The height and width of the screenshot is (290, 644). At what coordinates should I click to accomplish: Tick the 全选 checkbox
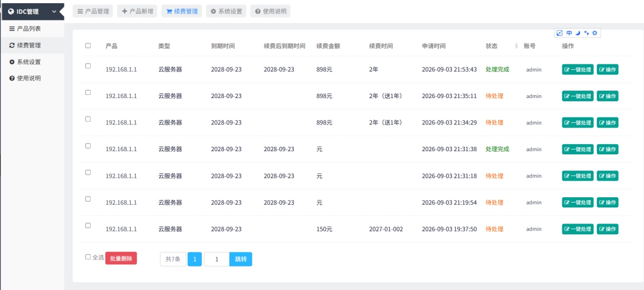point(88,257)
